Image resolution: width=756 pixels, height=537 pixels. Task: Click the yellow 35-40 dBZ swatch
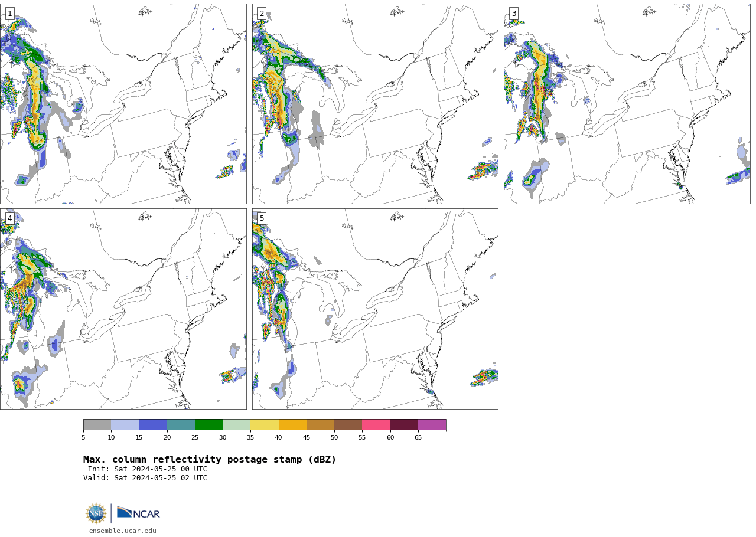265,425
